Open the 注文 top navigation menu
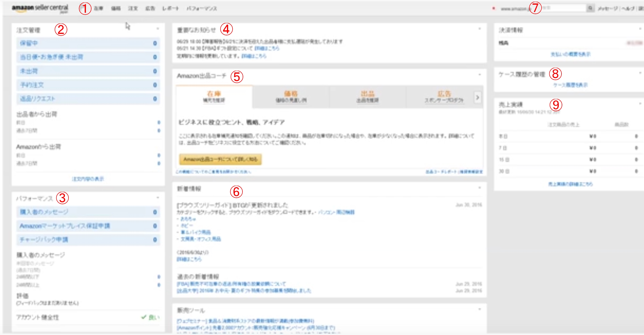Image resolution: width=644 pixels, height=335 pixels. click(x=133, y=8)
